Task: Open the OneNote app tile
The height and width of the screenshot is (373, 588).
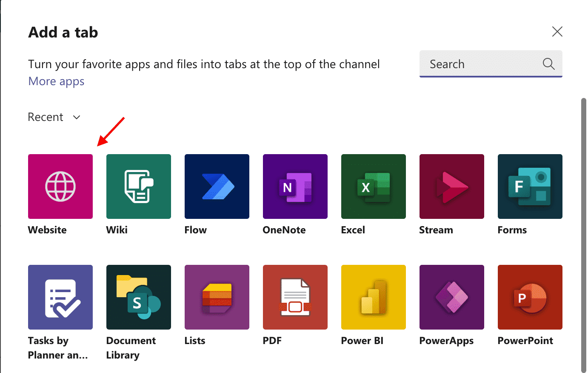Action: tap(295, 186)
